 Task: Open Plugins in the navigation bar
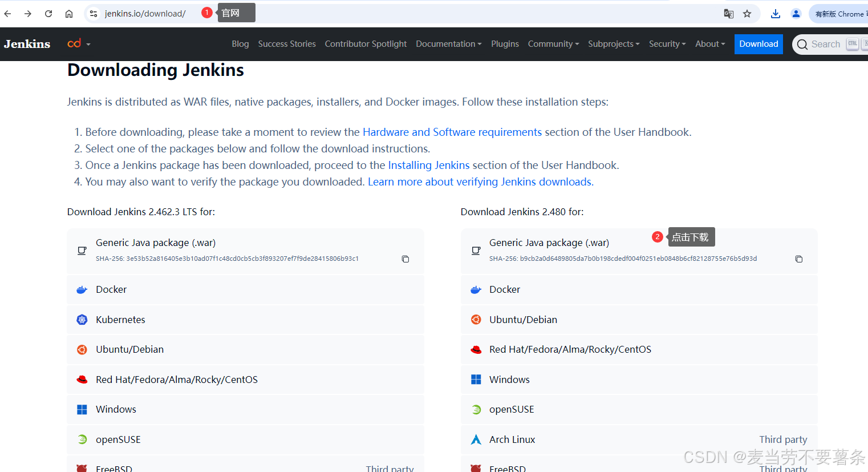pyautogui.click(x=505, y=44)
